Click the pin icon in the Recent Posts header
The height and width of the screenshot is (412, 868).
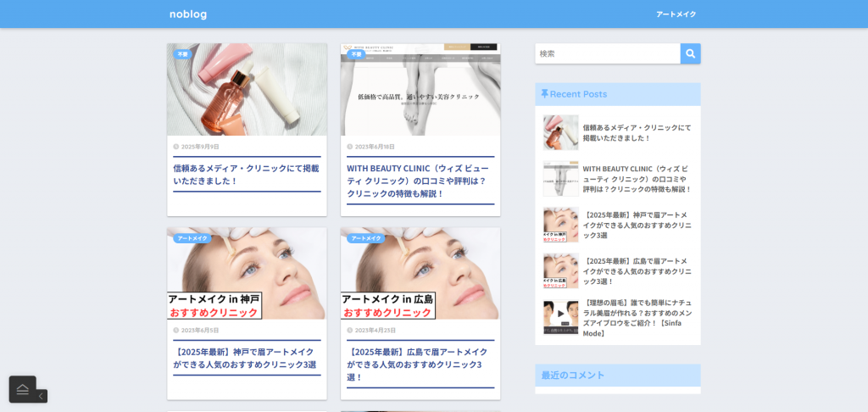coord(545,94)
